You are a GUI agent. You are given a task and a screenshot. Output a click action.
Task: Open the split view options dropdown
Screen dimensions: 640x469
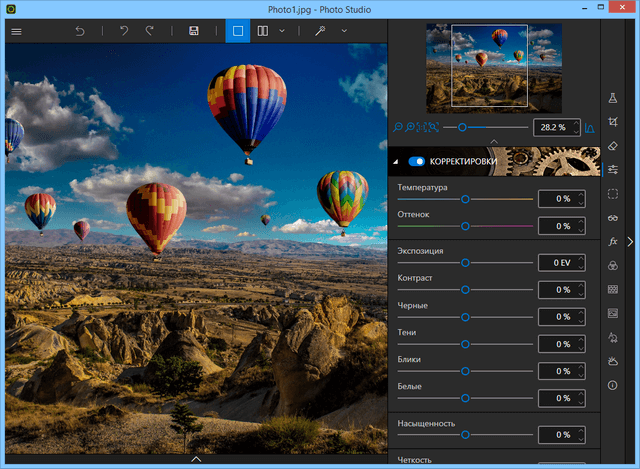[282, 31]
